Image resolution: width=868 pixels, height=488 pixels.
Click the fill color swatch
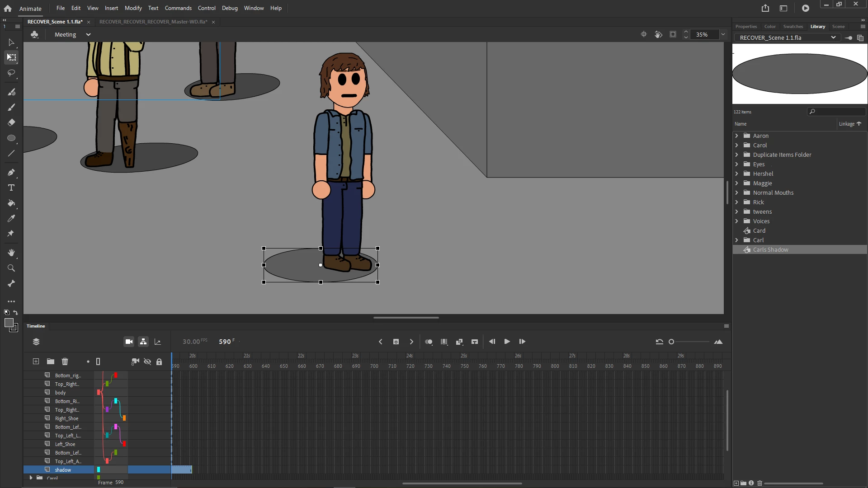click(9, 323)
